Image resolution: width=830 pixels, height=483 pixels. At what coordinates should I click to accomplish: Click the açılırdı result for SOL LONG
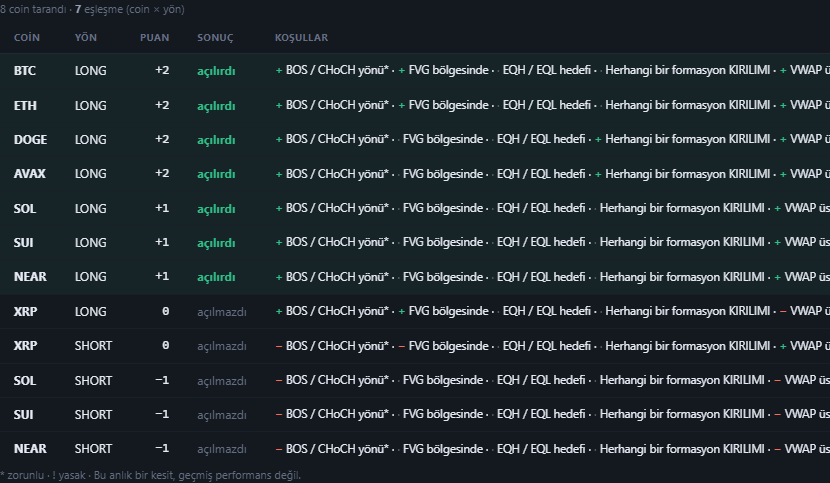216,209
